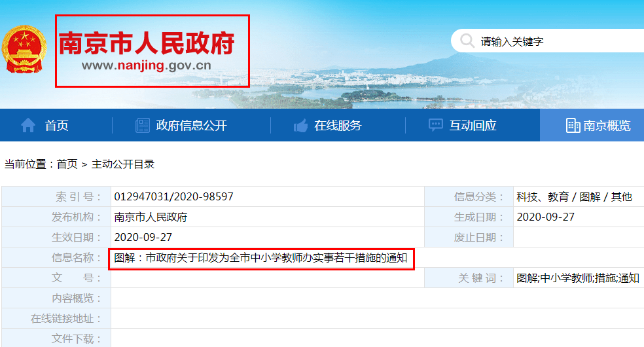Click the www.nanjing.gov.cn URL text
Image resolution: width=644 pixels, height=347 pixels.
click(146, 65)
